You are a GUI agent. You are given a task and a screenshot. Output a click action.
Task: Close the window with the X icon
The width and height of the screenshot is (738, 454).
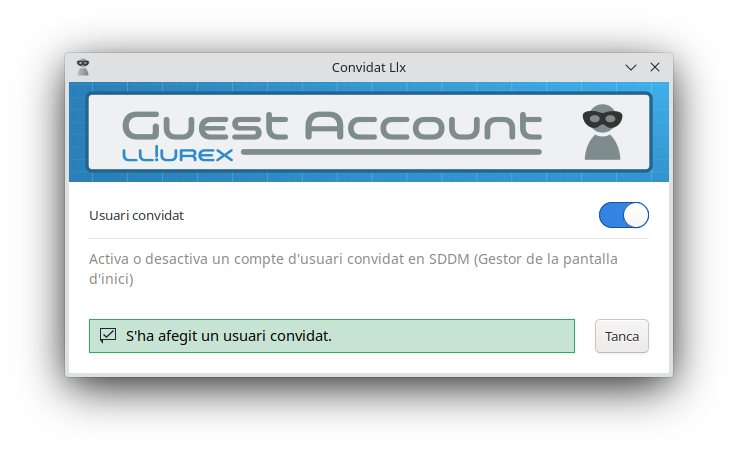(655, 67)
